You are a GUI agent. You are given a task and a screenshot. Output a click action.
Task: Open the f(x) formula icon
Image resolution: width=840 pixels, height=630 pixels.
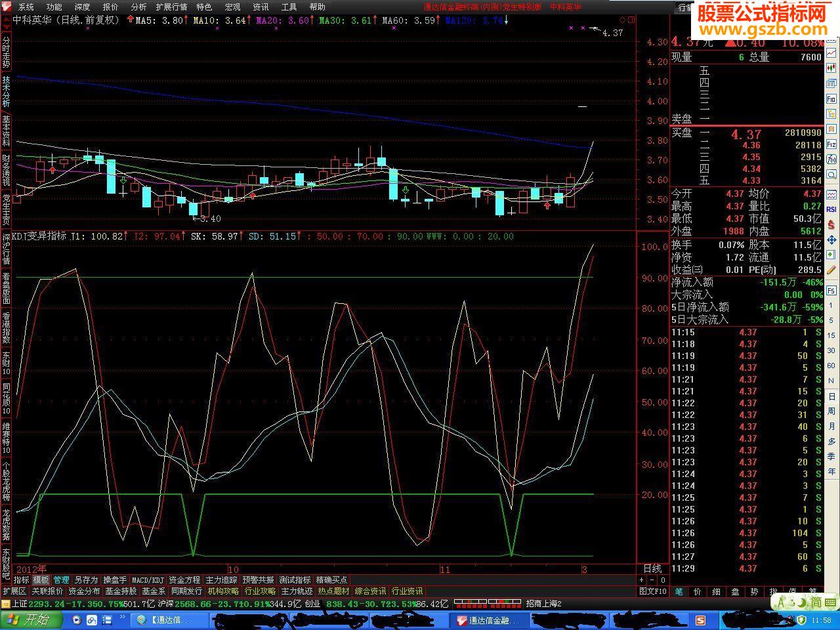pos(831,159)
